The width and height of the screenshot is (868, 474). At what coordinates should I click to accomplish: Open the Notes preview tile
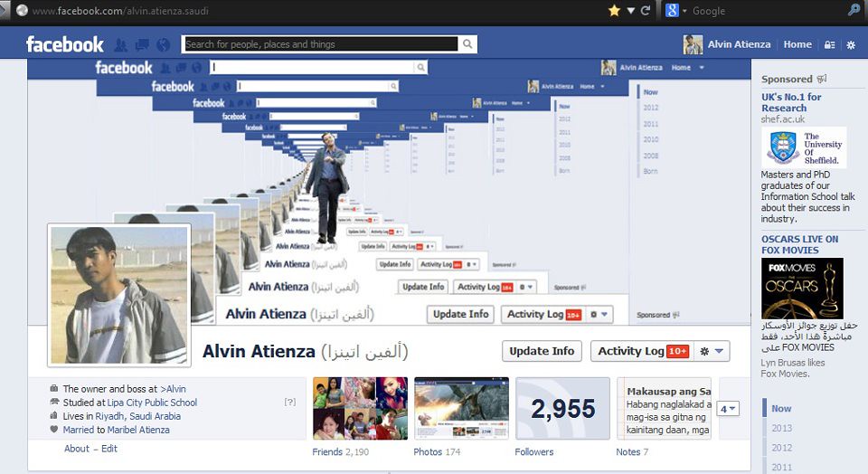point(665,409)
